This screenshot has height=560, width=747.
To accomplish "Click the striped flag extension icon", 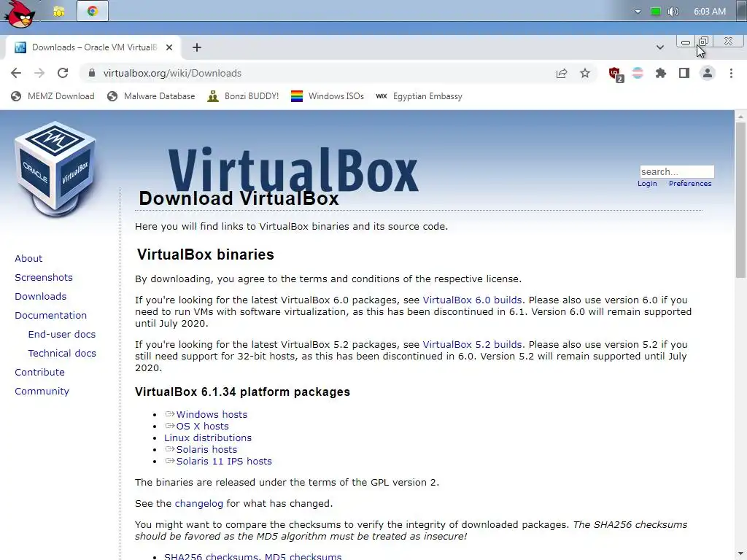I will [x=638, y=73].
